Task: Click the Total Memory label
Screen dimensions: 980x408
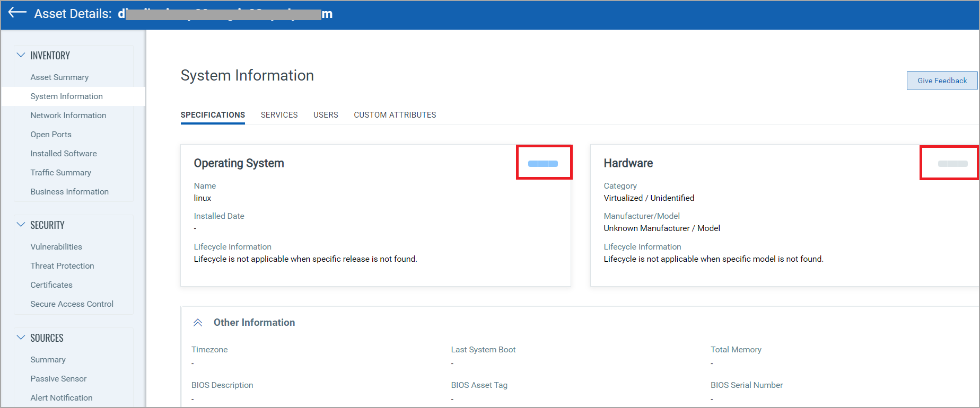Action: [x=736, y=350]
